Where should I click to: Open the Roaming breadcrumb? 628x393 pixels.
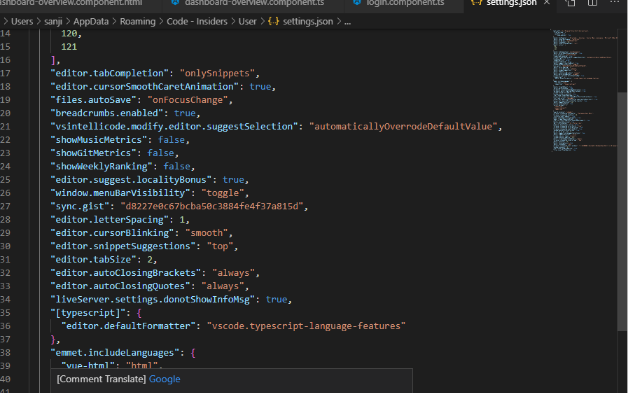pyautogui.click(x=137, y=22)
